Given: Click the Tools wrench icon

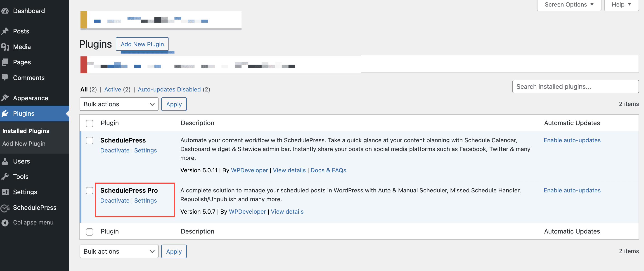Looking at the screenshot, I should point(5,177).
